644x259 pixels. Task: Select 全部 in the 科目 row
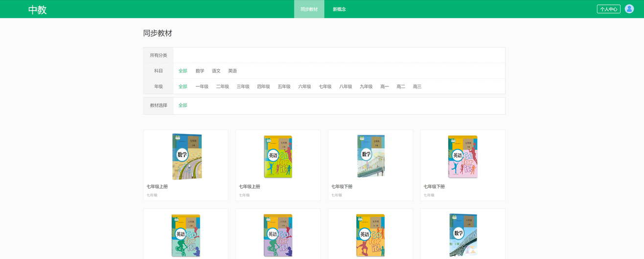(183, 71)
